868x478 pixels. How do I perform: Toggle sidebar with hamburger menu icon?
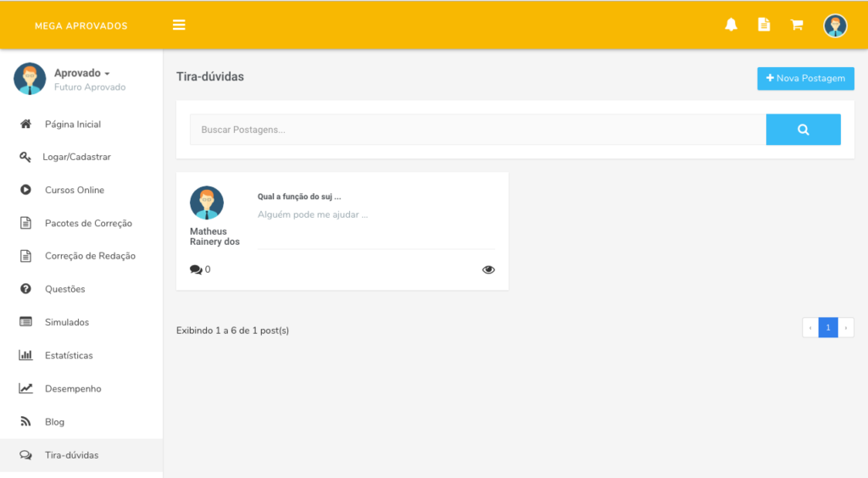179,25
